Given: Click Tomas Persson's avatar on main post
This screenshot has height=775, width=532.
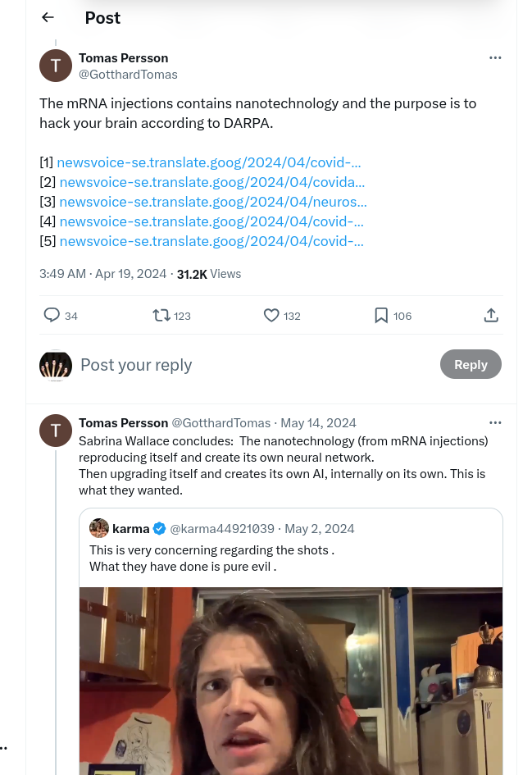Looking at the screenshot, I should pos(56,66).
